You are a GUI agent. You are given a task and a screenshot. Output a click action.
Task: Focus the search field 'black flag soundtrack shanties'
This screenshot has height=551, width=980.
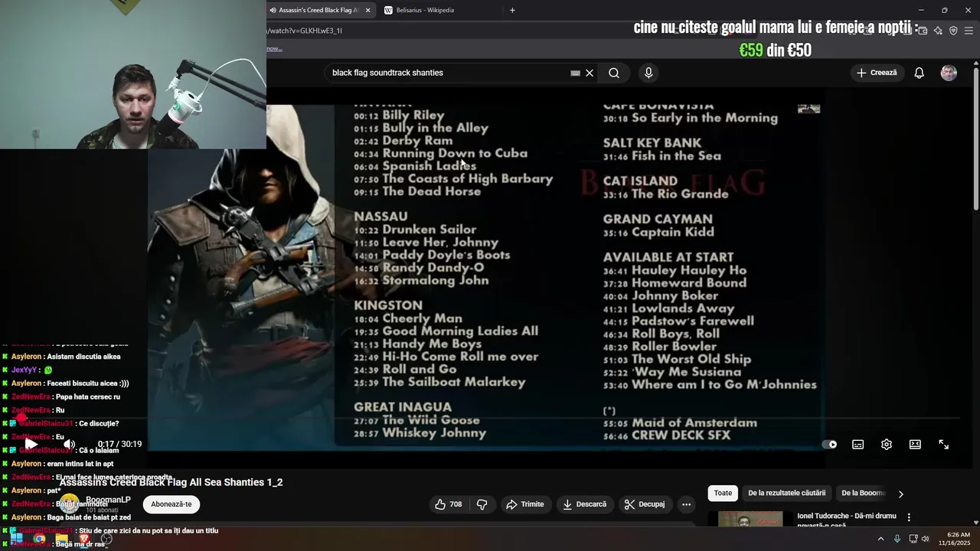[448, 73]
